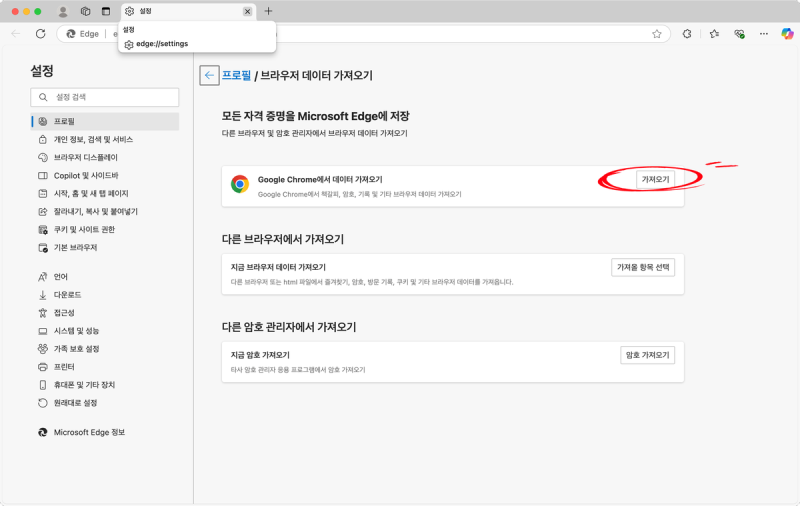Select 프로필 in the settings sidebar
Viewport: 800px width, 506px height.
(105, 121)
